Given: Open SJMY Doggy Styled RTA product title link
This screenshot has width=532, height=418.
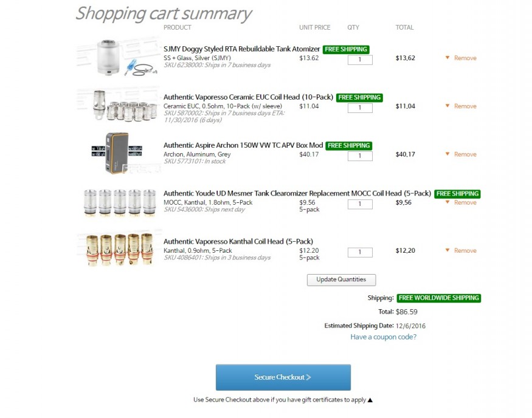Looking at the screenshot, I should (241, 49).
